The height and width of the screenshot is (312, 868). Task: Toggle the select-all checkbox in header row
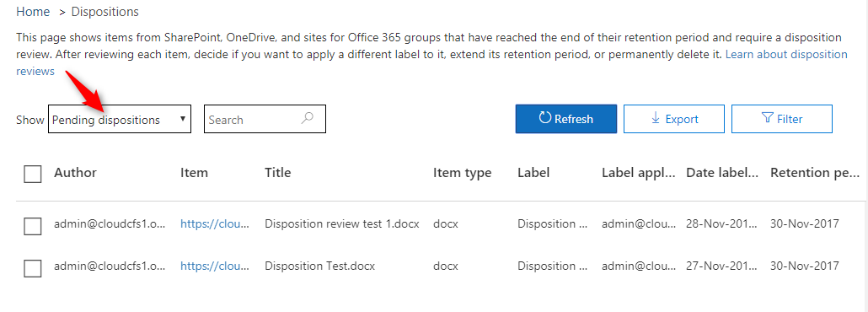(x=33, y=174)
